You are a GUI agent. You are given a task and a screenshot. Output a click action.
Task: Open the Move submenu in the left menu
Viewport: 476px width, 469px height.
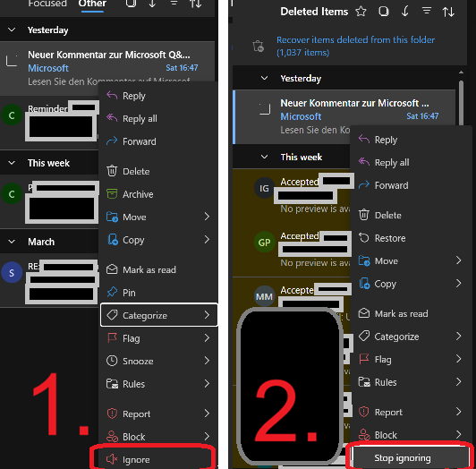tap(158, 217)
